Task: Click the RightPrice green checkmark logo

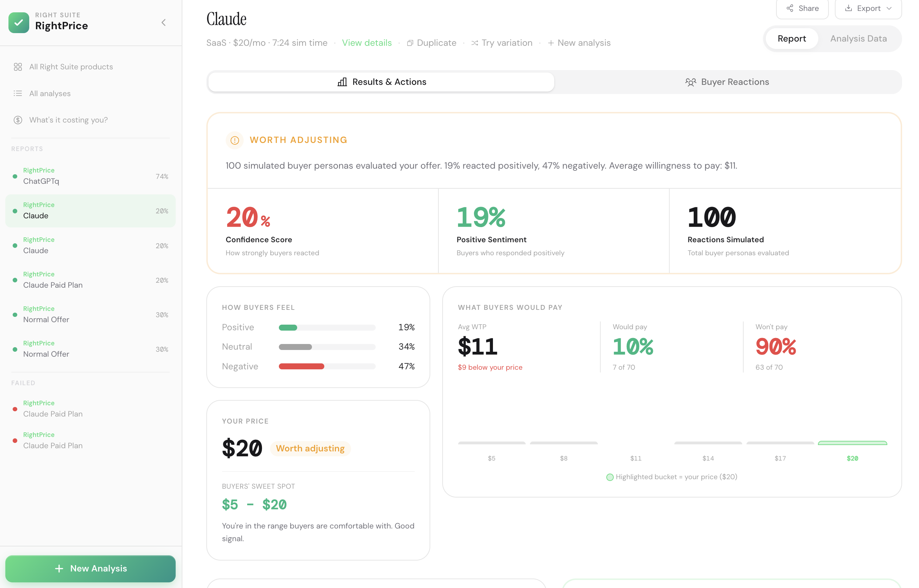Action: tap(19, 23)
